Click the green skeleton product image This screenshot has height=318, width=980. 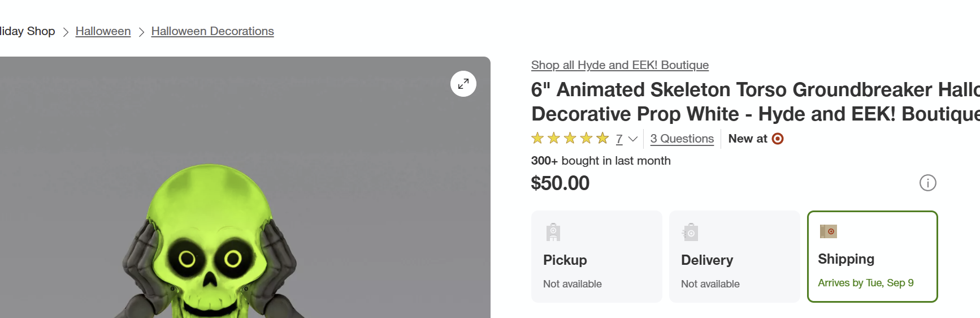[x=209, y=243]
